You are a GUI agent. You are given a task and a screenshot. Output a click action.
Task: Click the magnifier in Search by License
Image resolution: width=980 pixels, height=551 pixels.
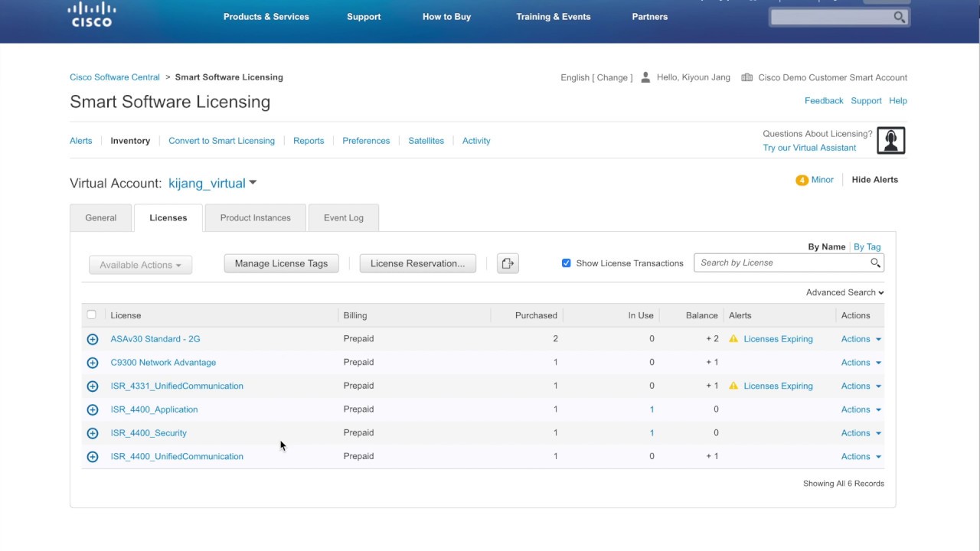[x=875, y=262]
